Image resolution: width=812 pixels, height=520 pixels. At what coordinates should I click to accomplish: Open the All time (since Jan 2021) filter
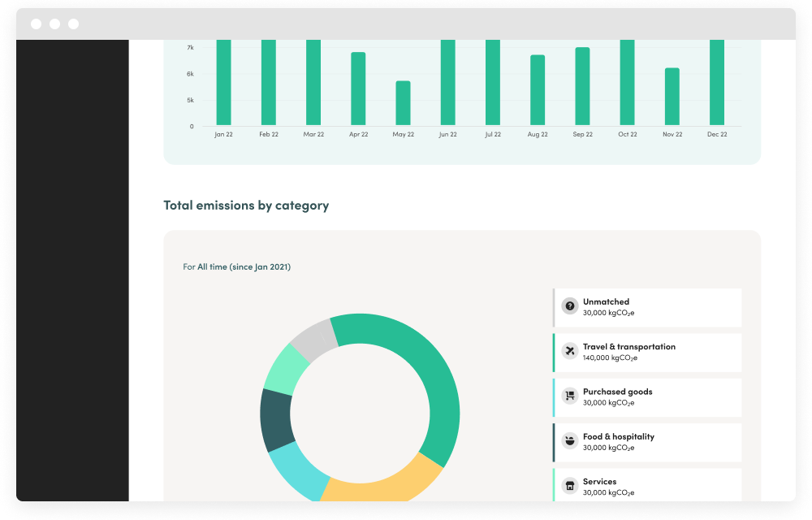(244, 266)
